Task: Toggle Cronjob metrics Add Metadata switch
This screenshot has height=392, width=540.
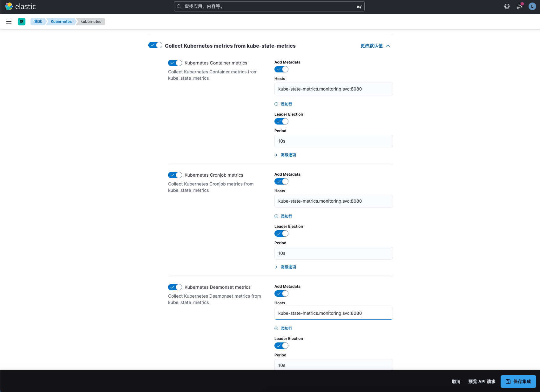Action: (281, 181)
